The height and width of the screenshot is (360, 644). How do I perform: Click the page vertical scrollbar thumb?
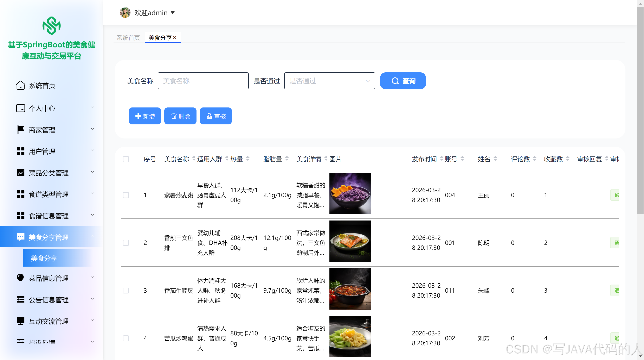[640, 110]
